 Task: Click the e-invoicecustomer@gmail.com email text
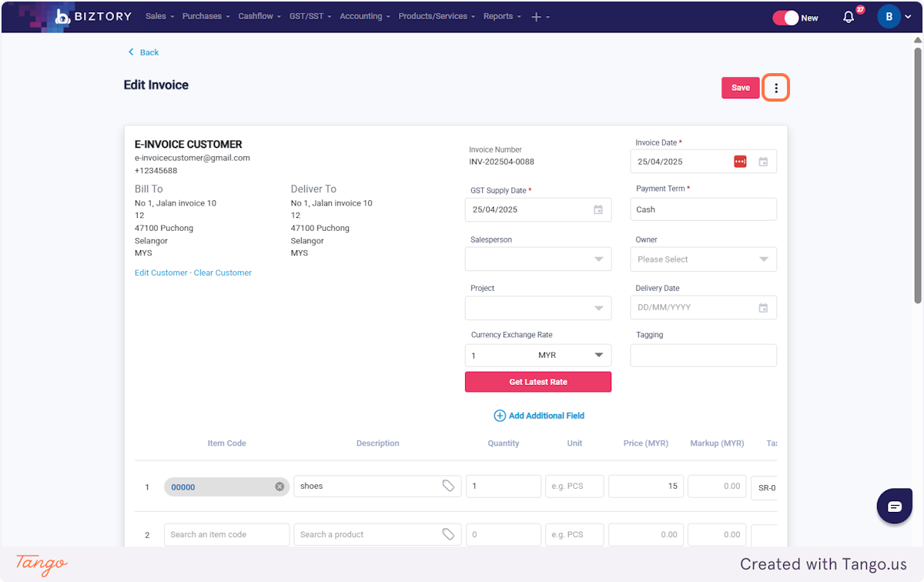point(192,158)
